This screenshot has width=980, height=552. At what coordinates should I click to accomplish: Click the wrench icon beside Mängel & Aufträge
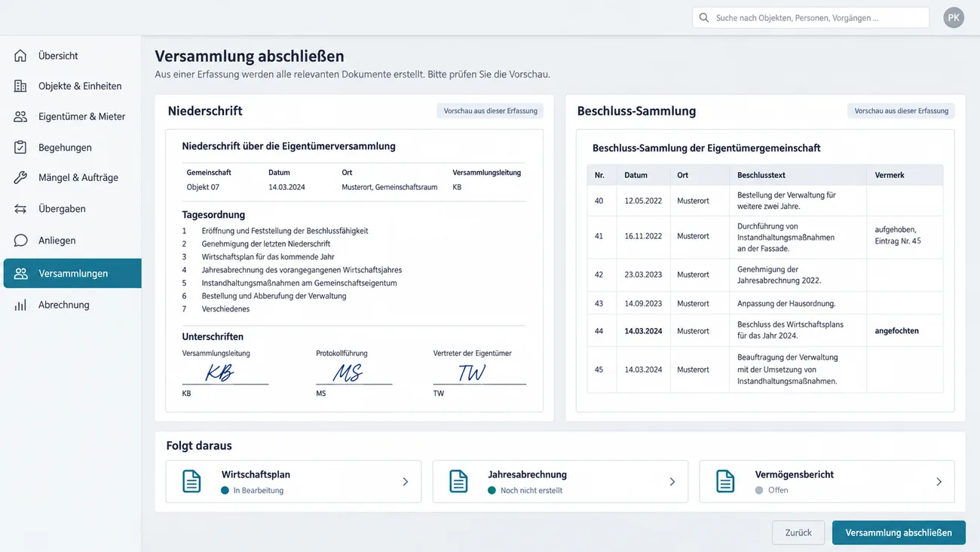[20, 178]
